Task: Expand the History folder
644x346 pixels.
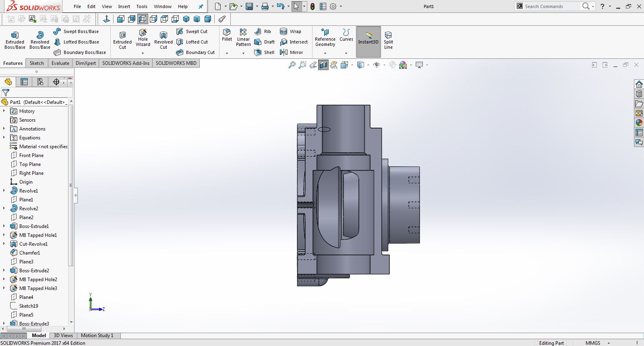Action: (4, 111)
